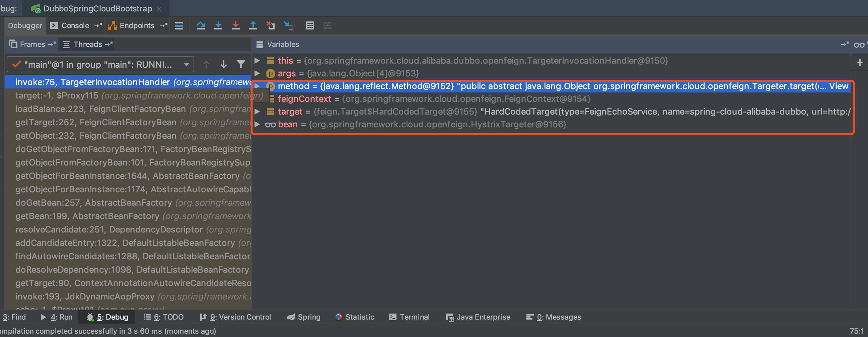Open the Evaluate Expression calculator icon
Image resolution: width=868 pixels, height=337 pixels.
coord(310,25)
